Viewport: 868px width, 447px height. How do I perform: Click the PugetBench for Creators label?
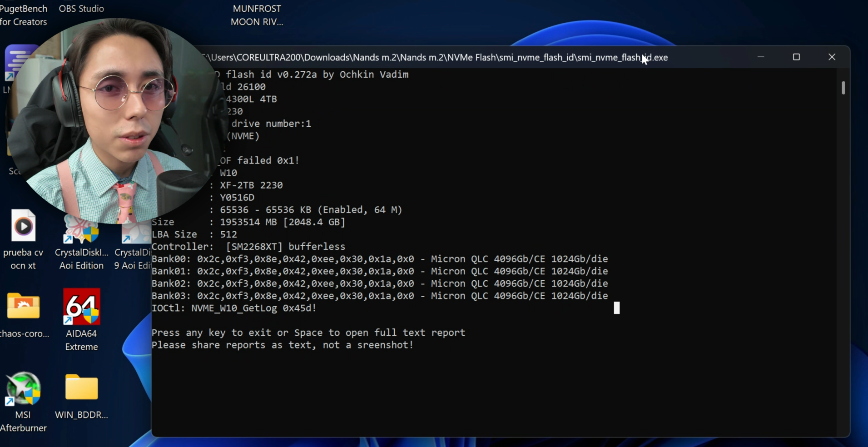(23, 15)
